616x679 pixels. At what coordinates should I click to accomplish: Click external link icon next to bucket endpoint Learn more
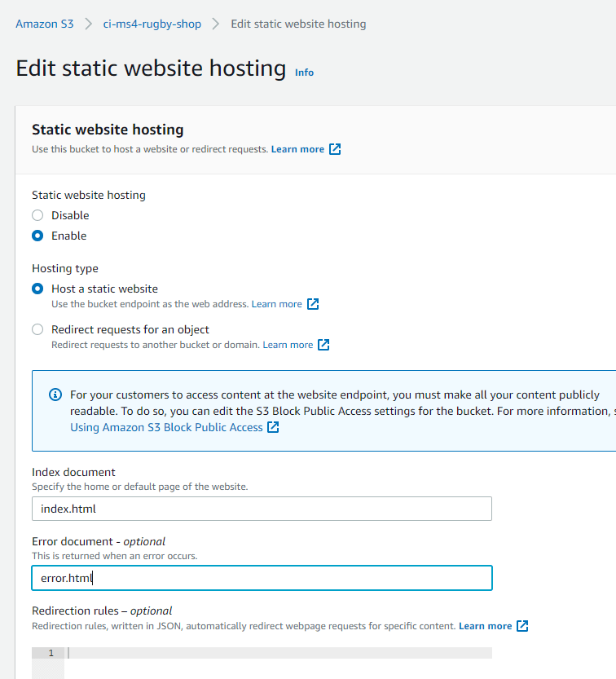[313, 304]
